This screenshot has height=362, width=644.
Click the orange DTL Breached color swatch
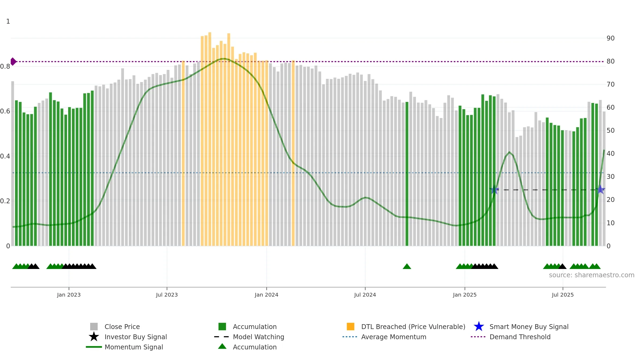point(350,327)
